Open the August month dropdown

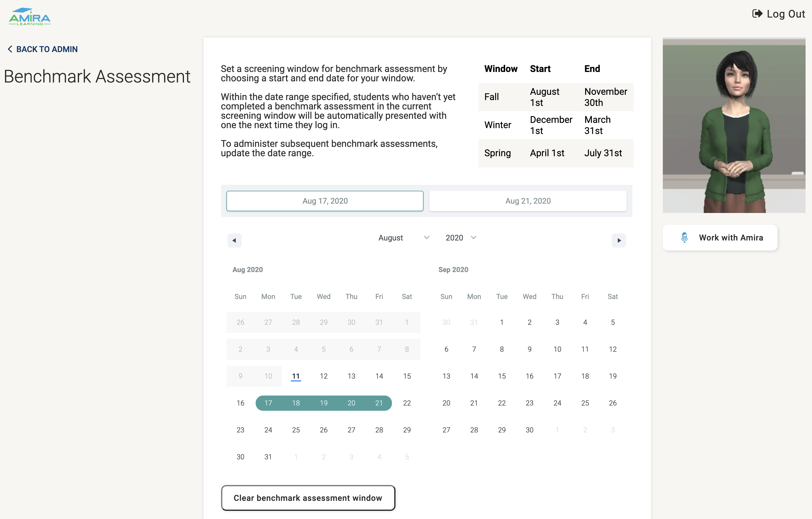(404, 238)
